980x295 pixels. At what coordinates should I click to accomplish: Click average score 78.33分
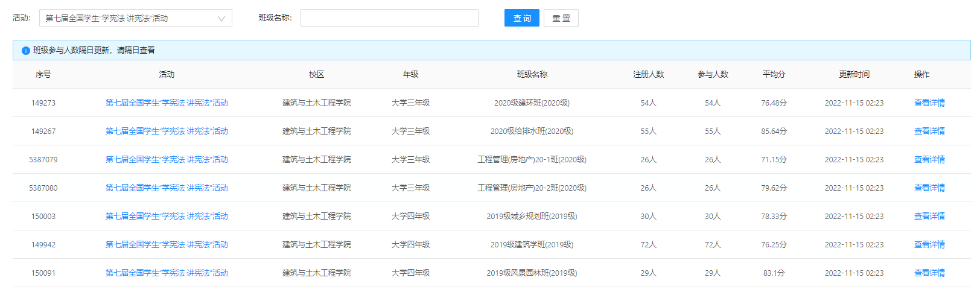[x=774, y=216]
